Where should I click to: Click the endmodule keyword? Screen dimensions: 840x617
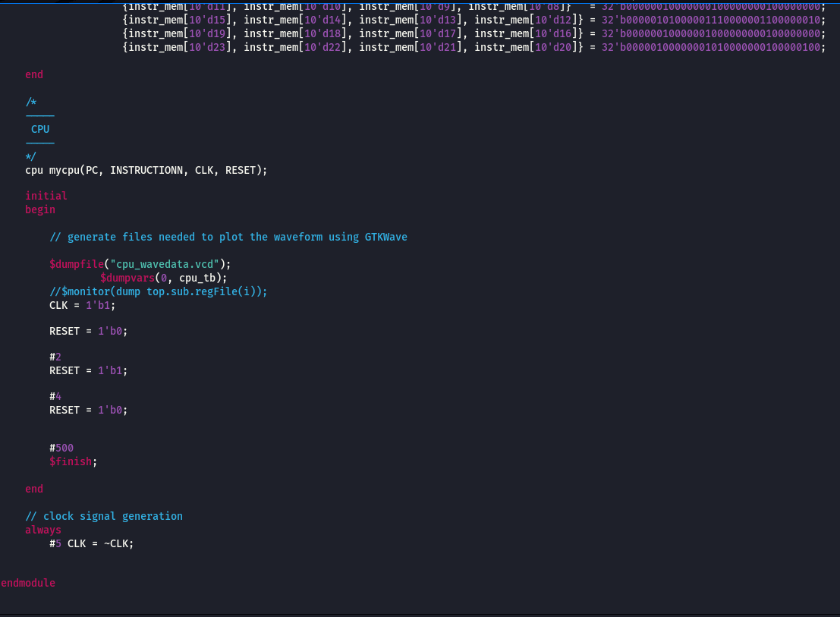[x=28, y=583]
